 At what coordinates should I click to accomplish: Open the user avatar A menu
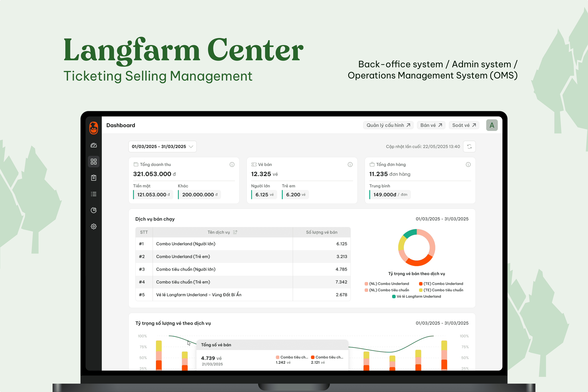point(492,125)
